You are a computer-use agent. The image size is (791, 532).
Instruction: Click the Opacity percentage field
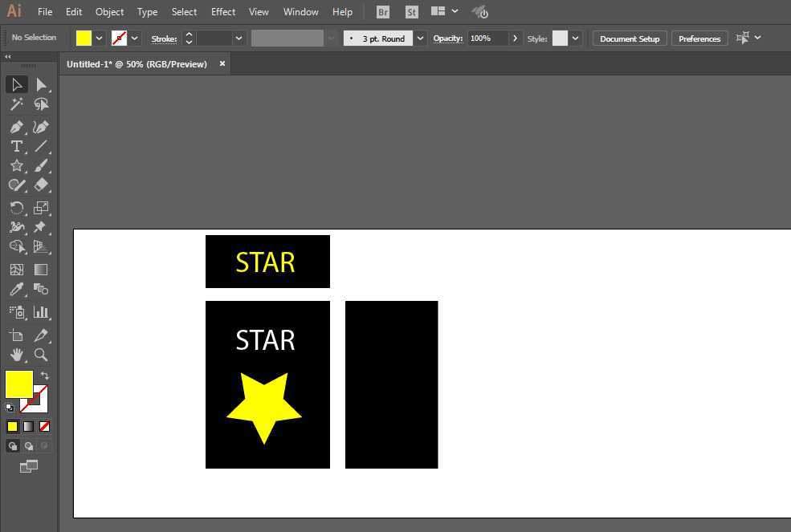pos(487,39)
